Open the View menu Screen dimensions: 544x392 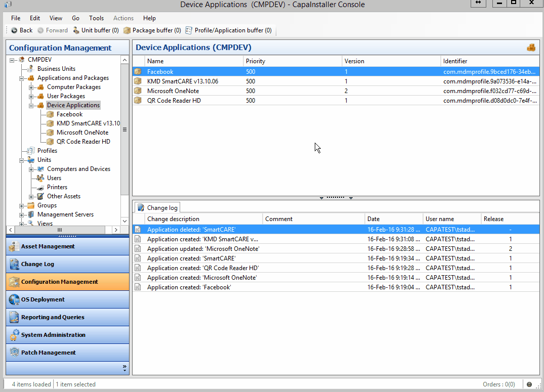click(56, 18)
